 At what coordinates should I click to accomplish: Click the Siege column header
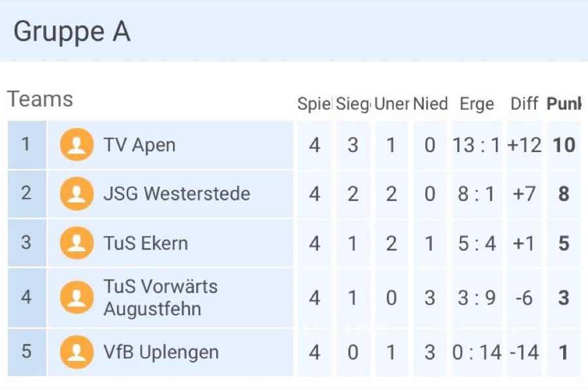pos(353,104)
